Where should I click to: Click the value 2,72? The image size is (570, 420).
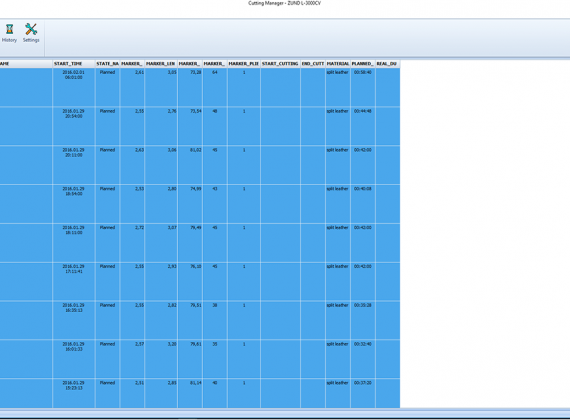tap(140, 228)
